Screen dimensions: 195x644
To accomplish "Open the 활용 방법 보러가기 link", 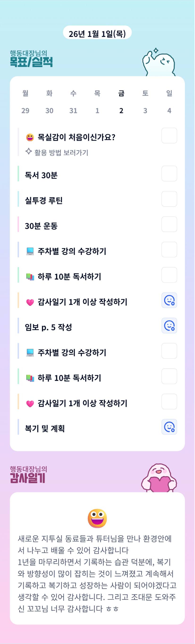I will pos(61,153).
